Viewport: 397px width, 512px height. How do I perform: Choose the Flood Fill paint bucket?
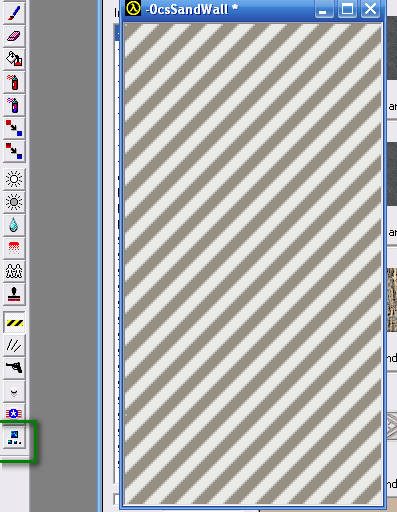(x=14, y=59)
